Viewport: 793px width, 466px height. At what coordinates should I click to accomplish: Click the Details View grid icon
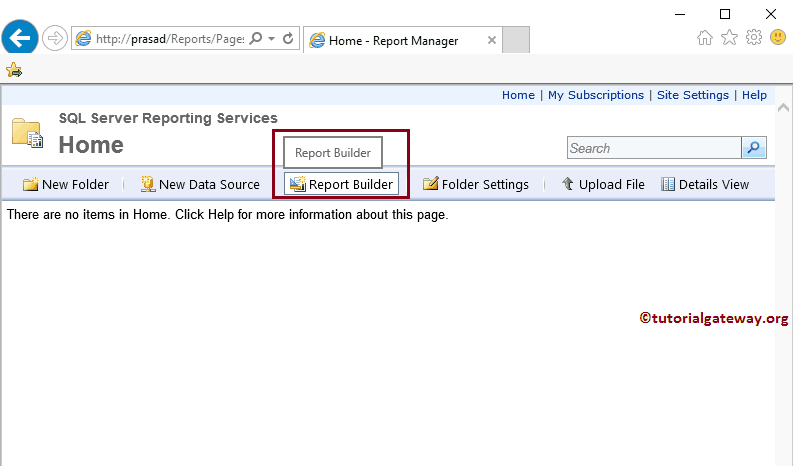pyautogui.click(x=668, y=184)
